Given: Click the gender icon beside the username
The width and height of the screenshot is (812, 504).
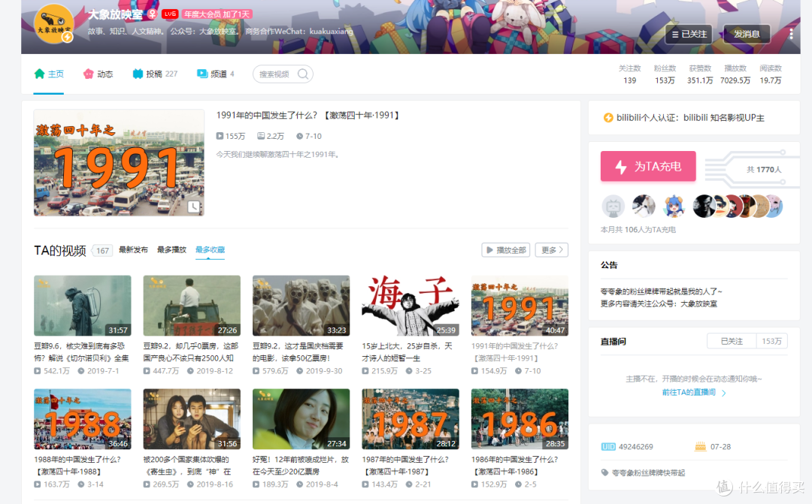Looking at the screenshot, I should [152, 14].
